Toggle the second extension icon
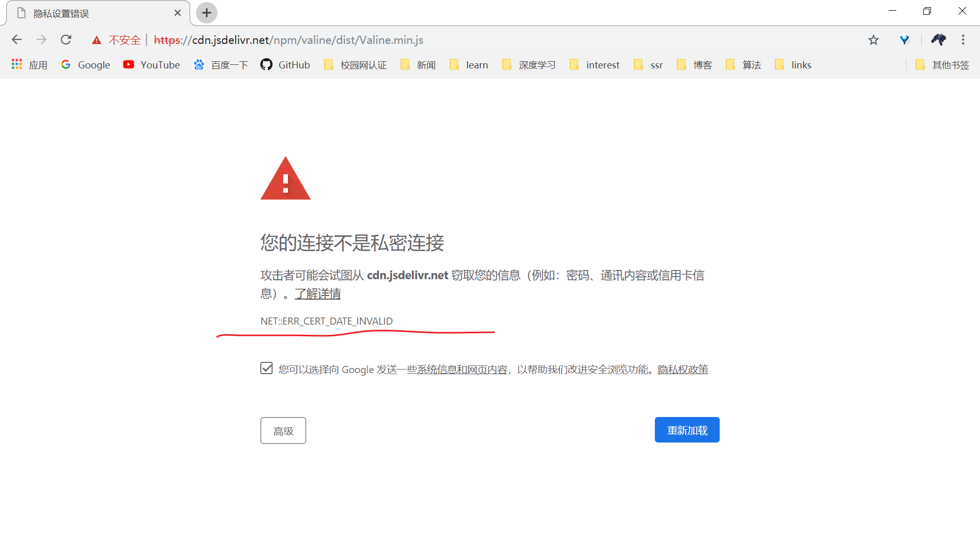The width and height of the screenshot is (980, 540). point(938,40)
